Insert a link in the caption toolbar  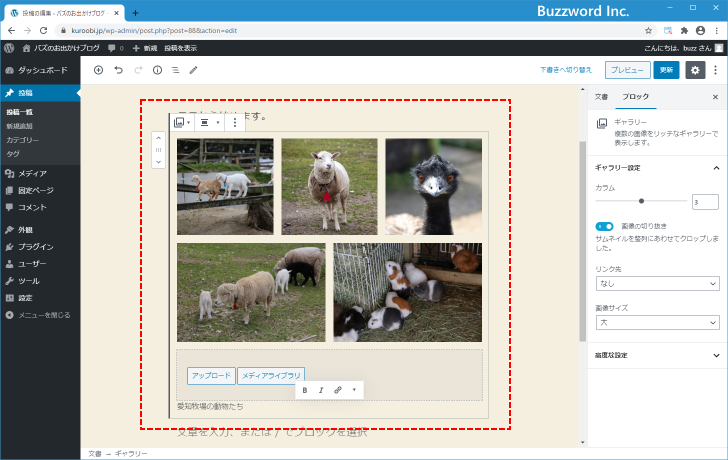click(x=337, y=389)
